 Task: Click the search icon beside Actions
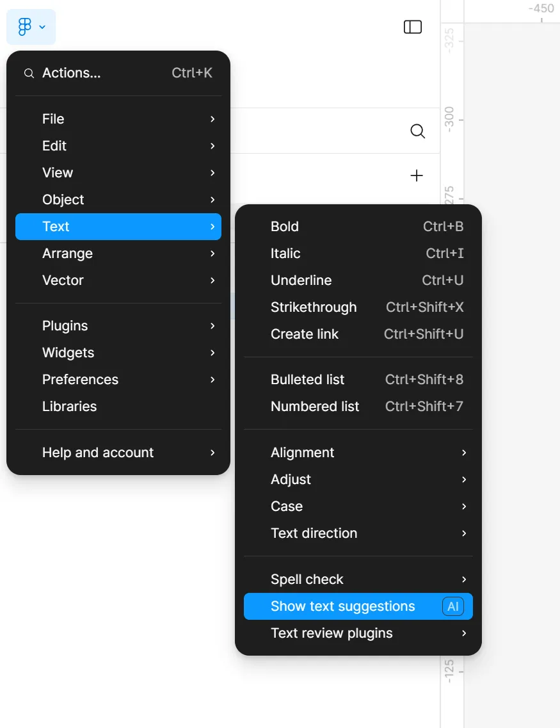[29, 74]
